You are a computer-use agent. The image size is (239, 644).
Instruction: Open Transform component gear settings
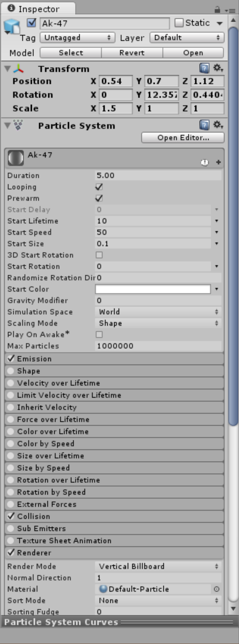(x=218, y=68)
